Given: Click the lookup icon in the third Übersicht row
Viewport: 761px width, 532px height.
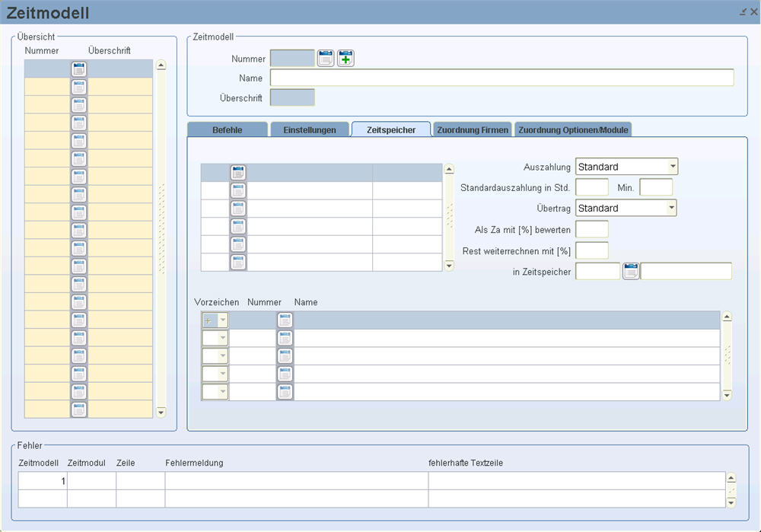Looking at the screenshot, I should [78, 105].
